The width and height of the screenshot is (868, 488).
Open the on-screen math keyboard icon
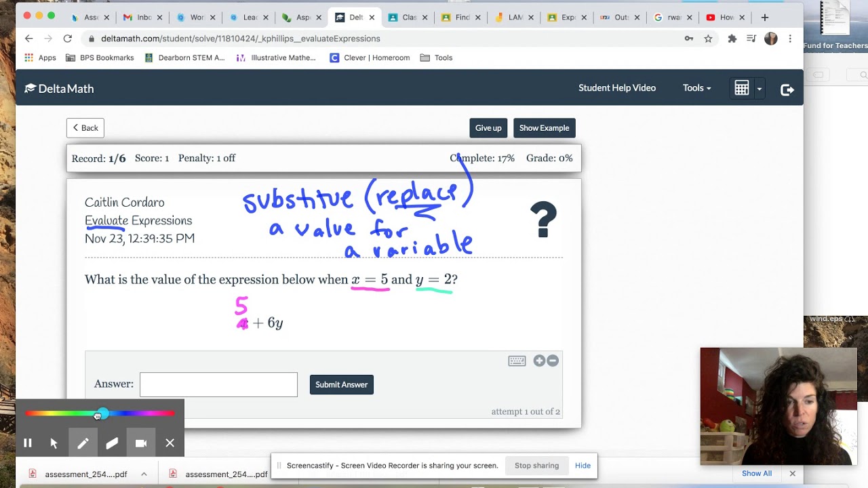[x=517, y=361]
